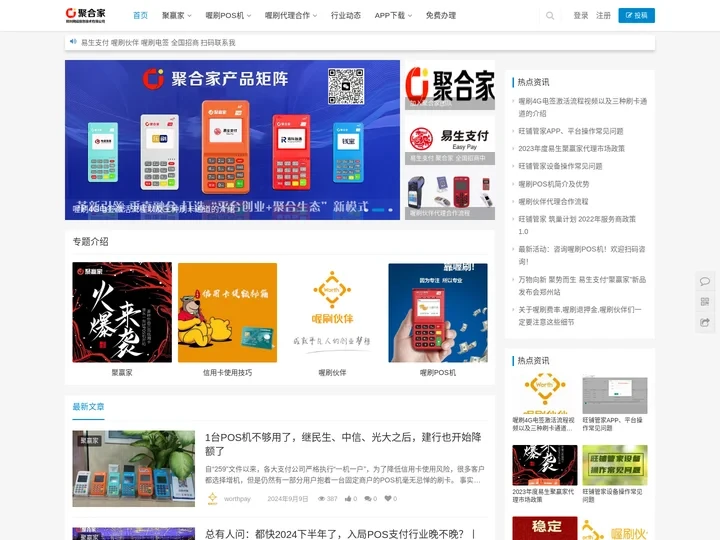Open the announcement text 易生支付 喔刷伙伴
This screenshot has width=720, height=540.
(158, 42)
